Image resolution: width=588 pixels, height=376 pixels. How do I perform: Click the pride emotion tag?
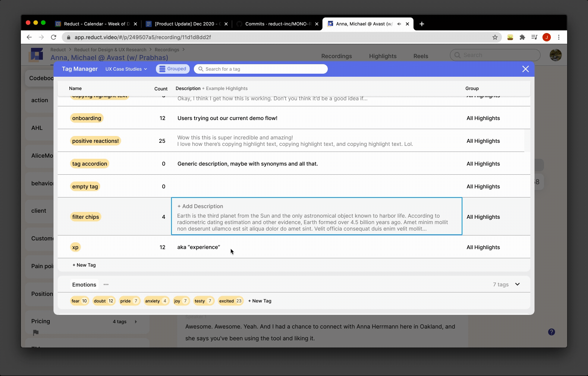pos(130,301)
